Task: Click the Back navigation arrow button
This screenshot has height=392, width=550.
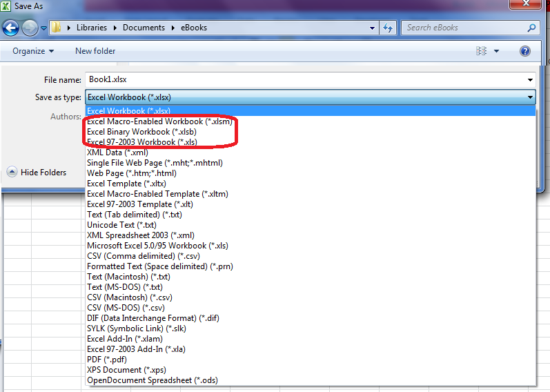Action: pos(10,28)
